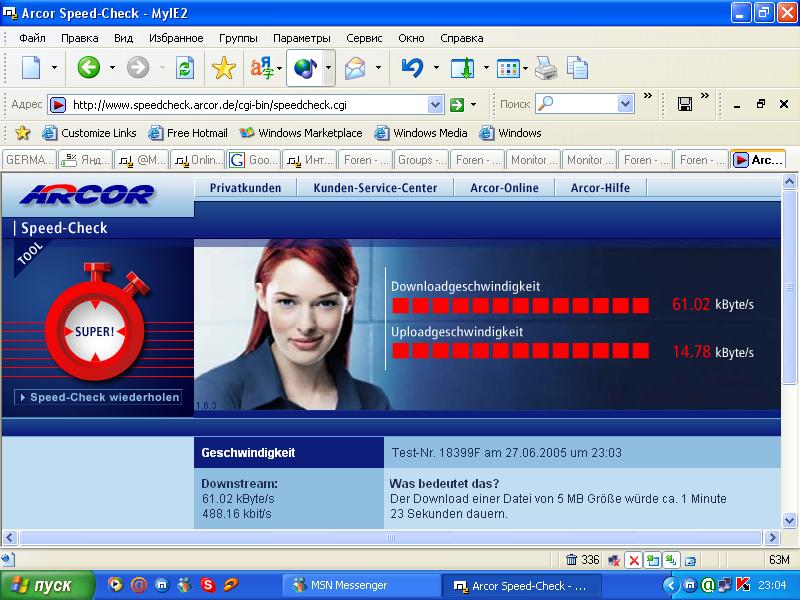Launch Windows Media Player from quick launch
Viewport: 800px width, 600px height.
(115, 585)
